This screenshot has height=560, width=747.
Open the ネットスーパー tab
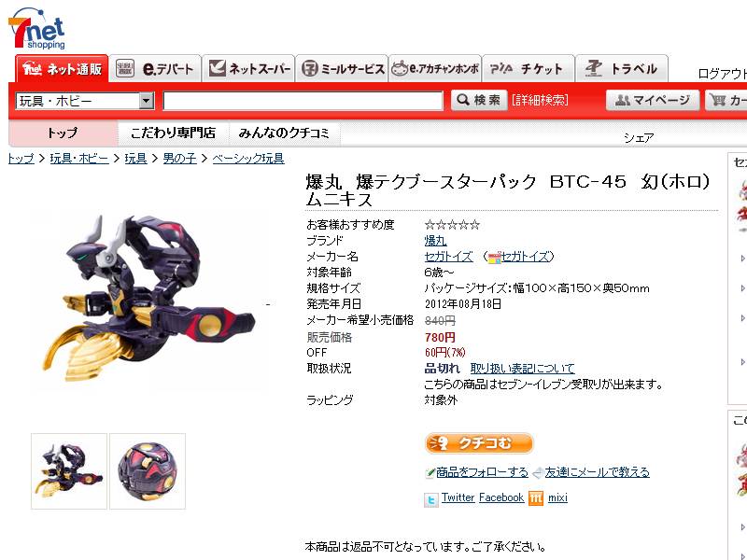[x=249, y=69]
